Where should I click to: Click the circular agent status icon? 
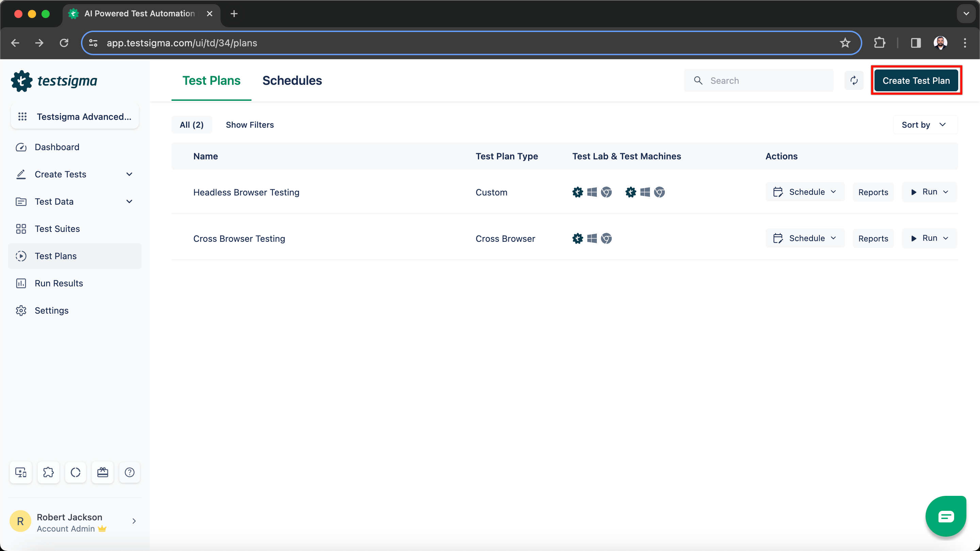point(75,472)
